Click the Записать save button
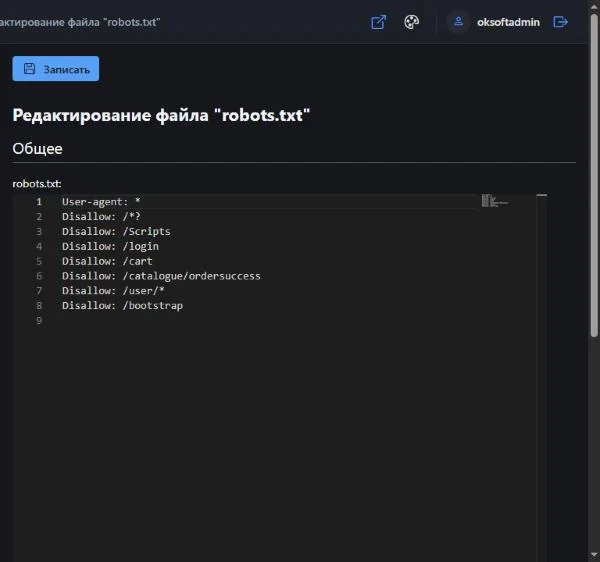This screenshot has width=600, height=562. [55, 69]
